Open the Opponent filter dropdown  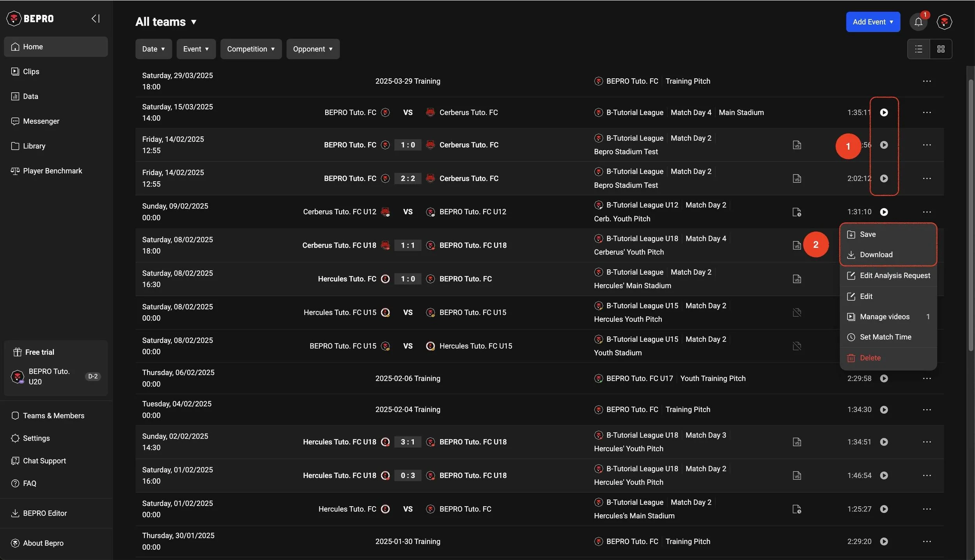(x=313, y=49)
